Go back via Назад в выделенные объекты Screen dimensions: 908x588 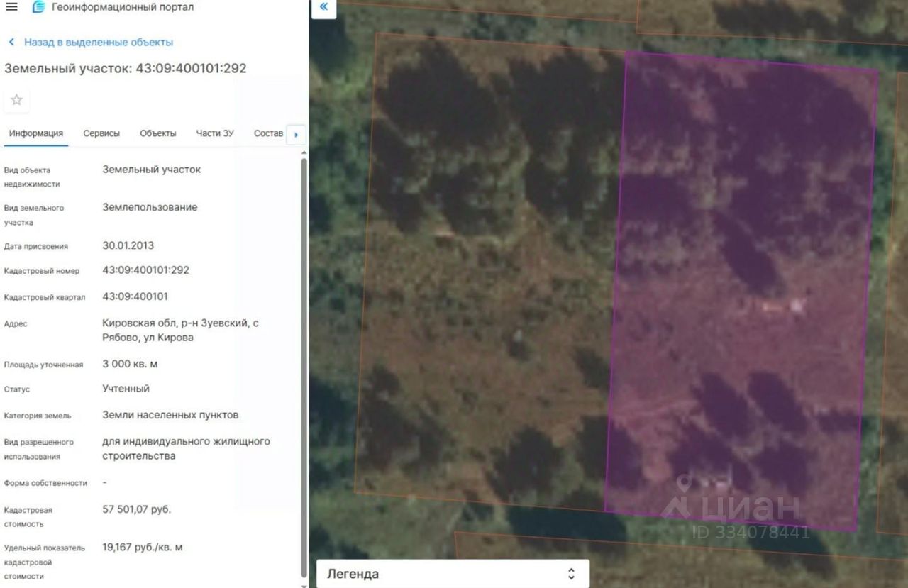[x=99, y=43]
